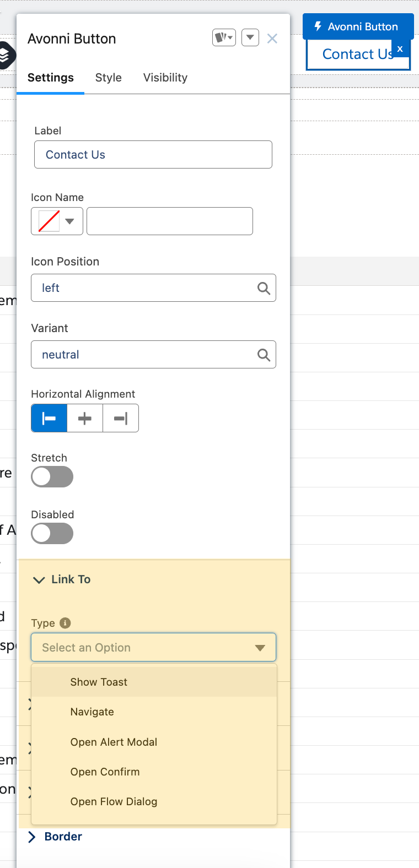Image resolution: width=419 pixels, height=868 pixels.
Task: Toggle the Stretch switch
Action: pyautogui.click(x=52, y=477)
